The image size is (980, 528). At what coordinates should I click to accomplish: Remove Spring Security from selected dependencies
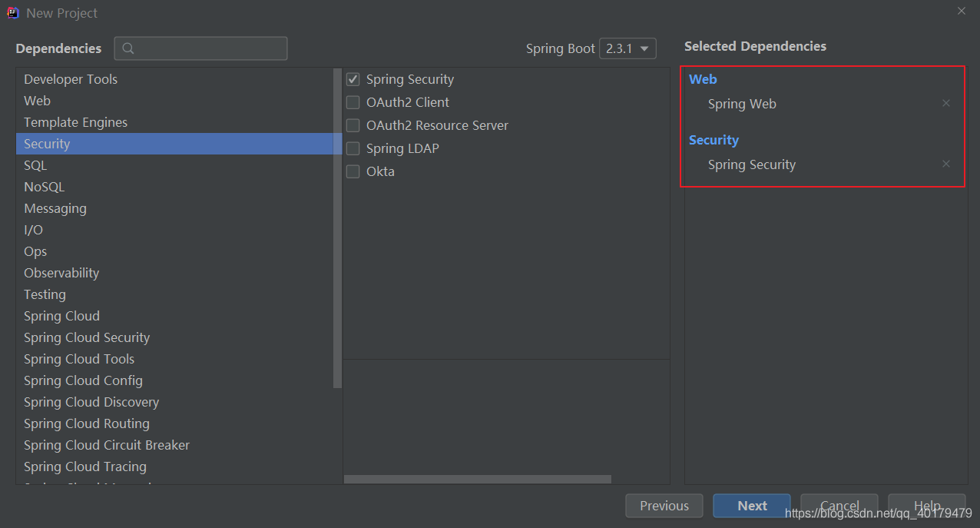tap(946, 164)
